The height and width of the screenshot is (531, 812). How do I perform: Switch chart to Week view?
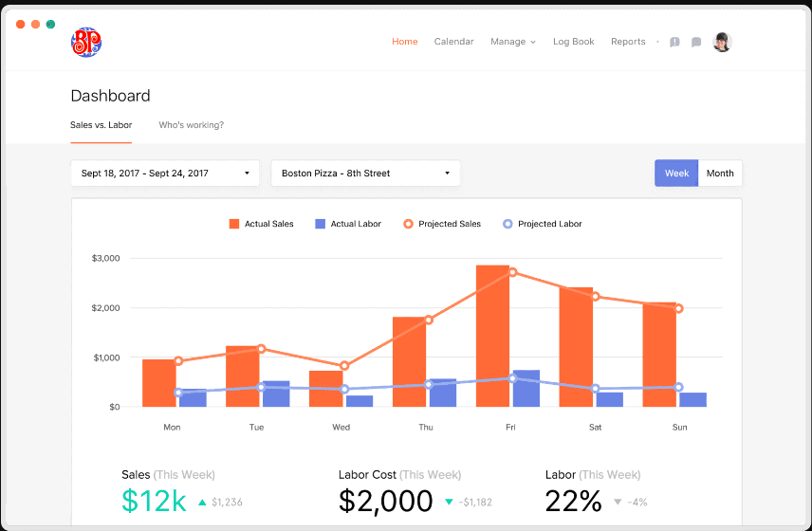tap(676, 174)
